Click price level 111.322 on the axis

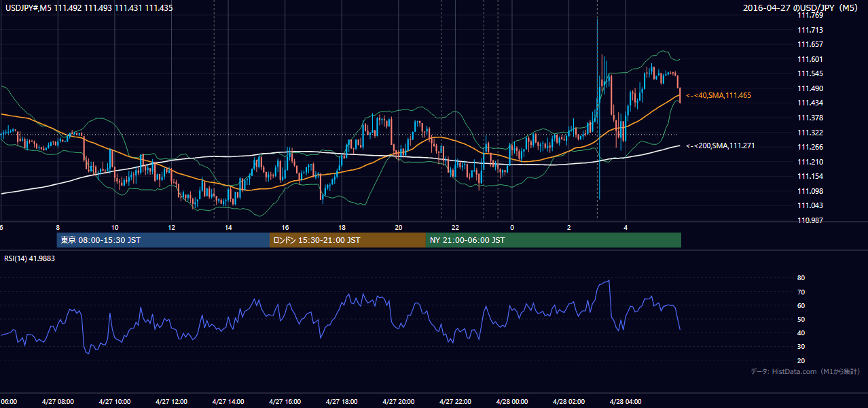tap(810, 133)
